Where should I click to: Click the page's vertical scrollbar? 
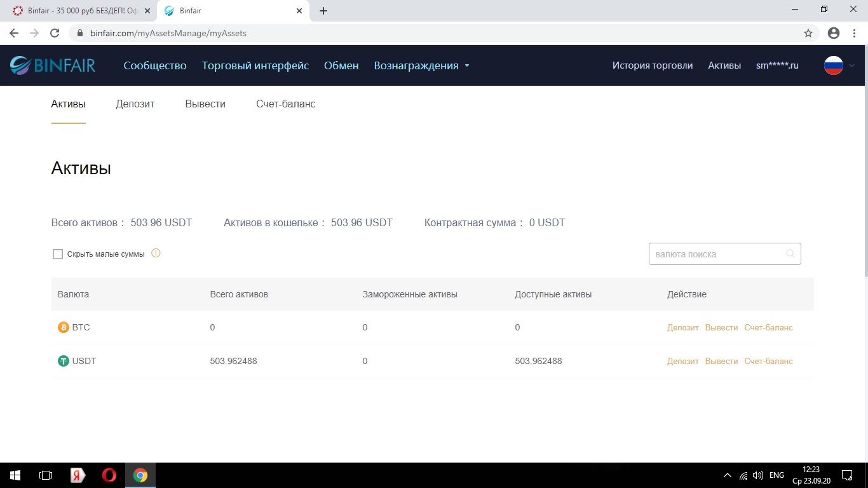[x=864, y=159]
